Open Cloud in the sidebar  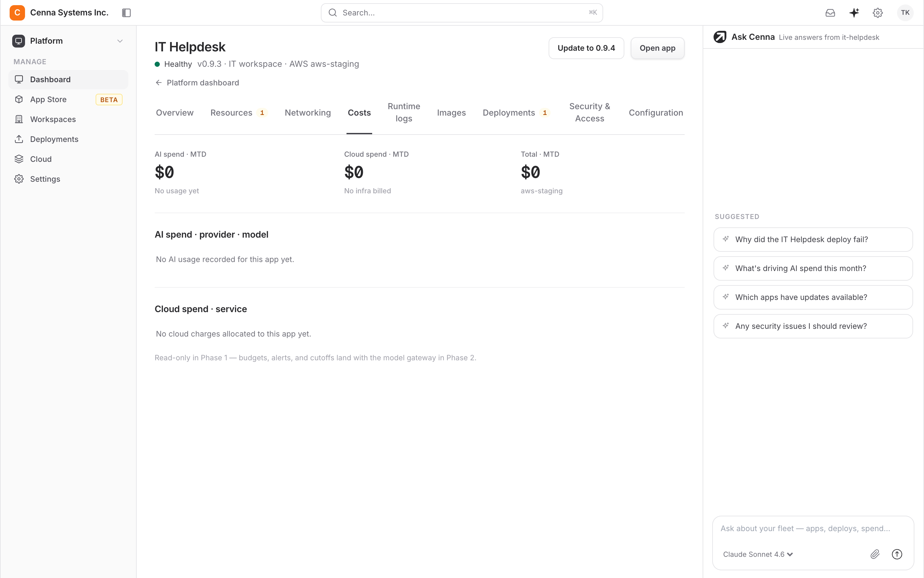68,159
